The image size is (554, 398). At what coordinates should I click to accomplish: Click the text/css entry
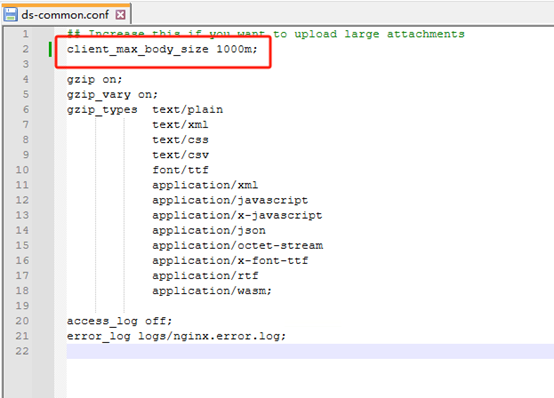coord(180,140)
